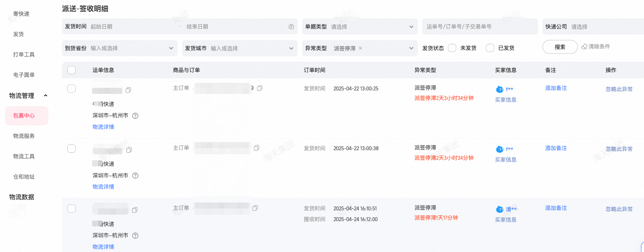644x252 pixels.
Task: Click 清除条件 link
Action: [x=599, y=46]
